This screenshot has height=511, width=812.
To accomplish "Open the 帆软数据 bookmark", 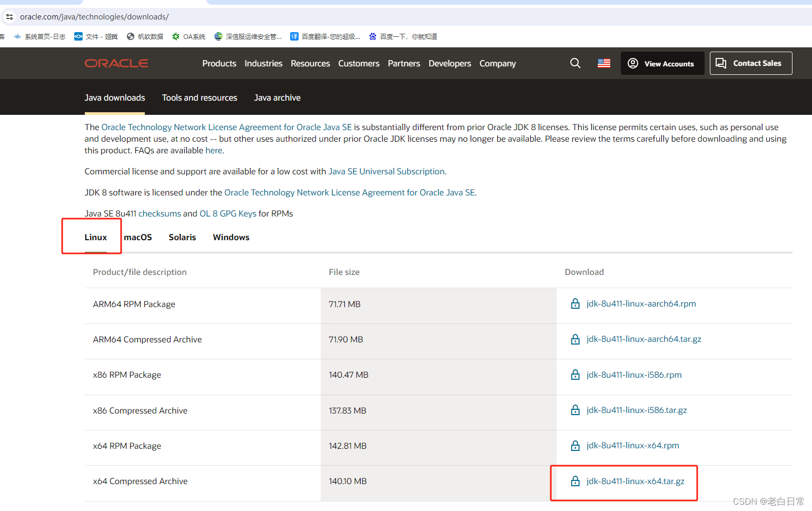I will tap(145, 36).
